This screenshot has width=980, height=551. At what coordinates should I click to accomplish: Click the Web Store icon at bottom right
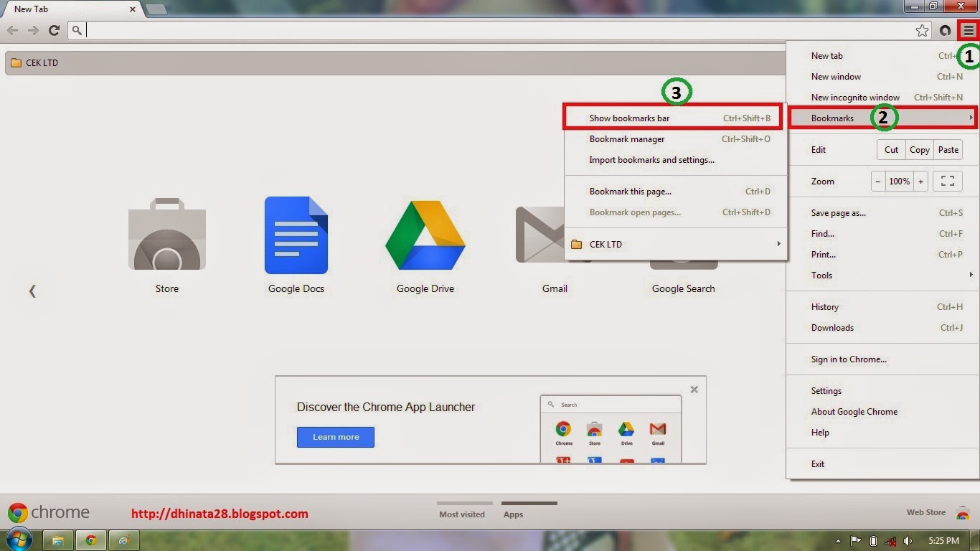click(963, 513)
